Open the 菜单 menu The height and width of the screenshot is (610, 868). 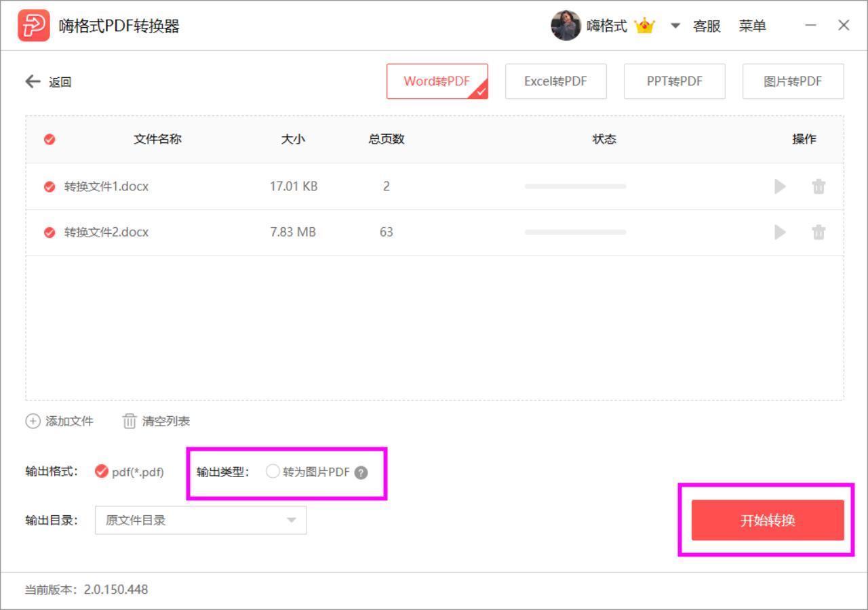752,25
